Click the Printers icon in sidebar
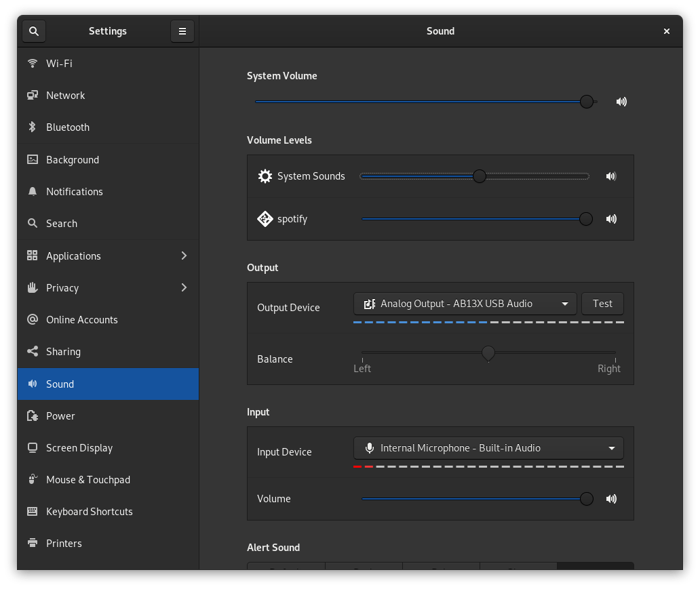 32,544
